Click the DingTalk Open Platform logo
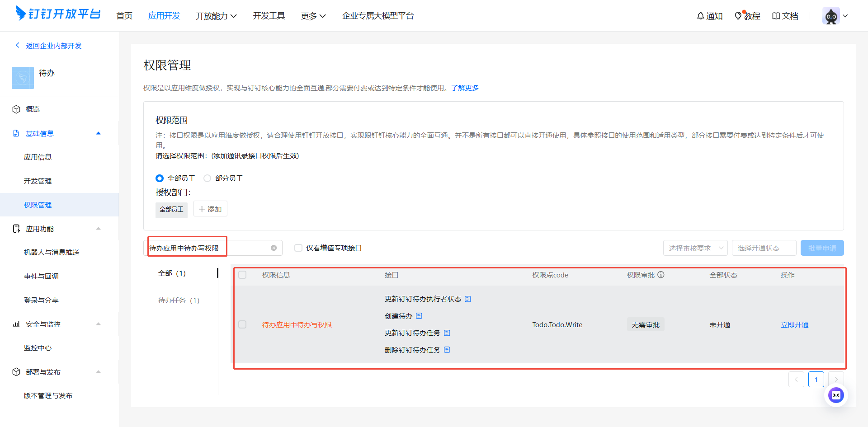This screenshot has height=427, width=868. point(58,14)
